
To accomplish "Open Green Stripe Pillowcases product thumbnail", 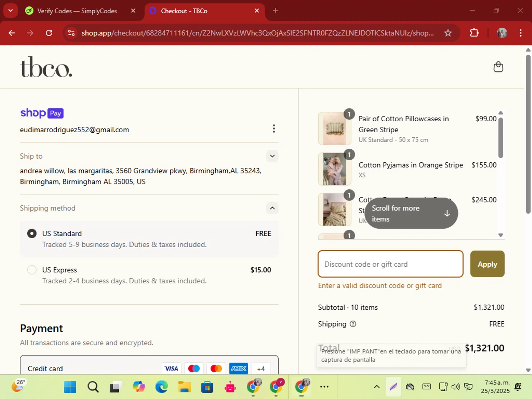I will point(334,128).
